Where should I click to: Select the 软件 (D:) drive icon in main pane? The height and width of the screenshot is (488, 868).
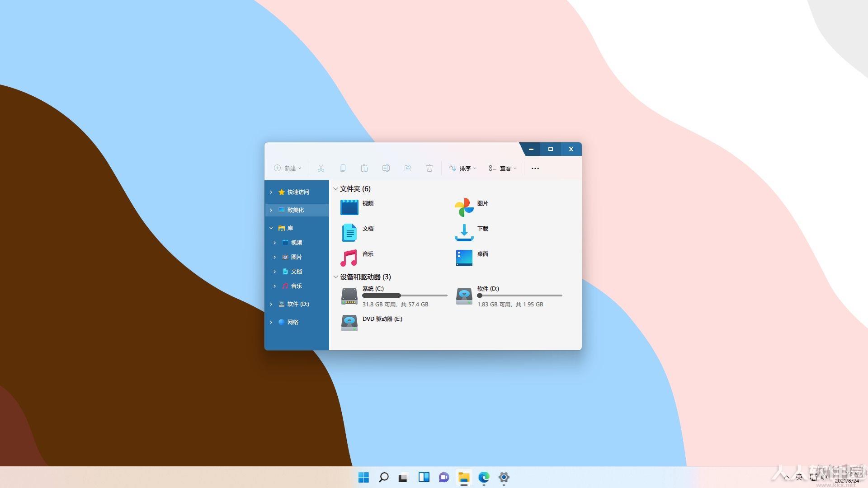point(464,297)
